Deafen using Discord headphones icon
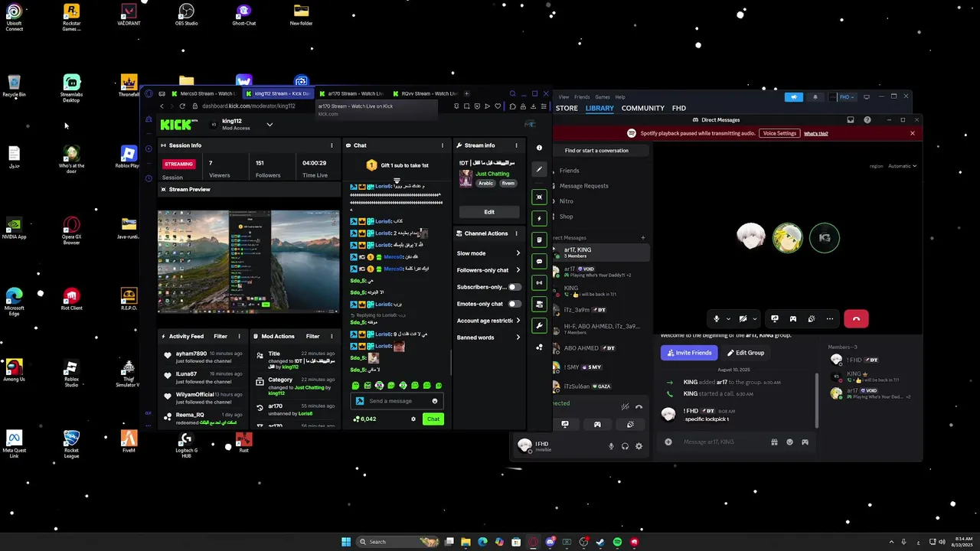Image resolution: width=980 pixels, height=551 pixels. tap(625, 446)
